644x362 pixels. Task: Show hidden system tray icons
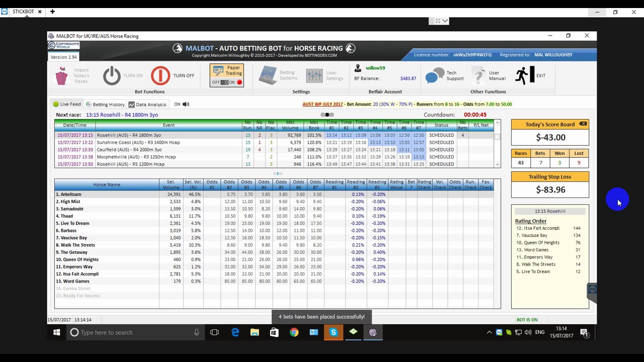tap(489, 332)
